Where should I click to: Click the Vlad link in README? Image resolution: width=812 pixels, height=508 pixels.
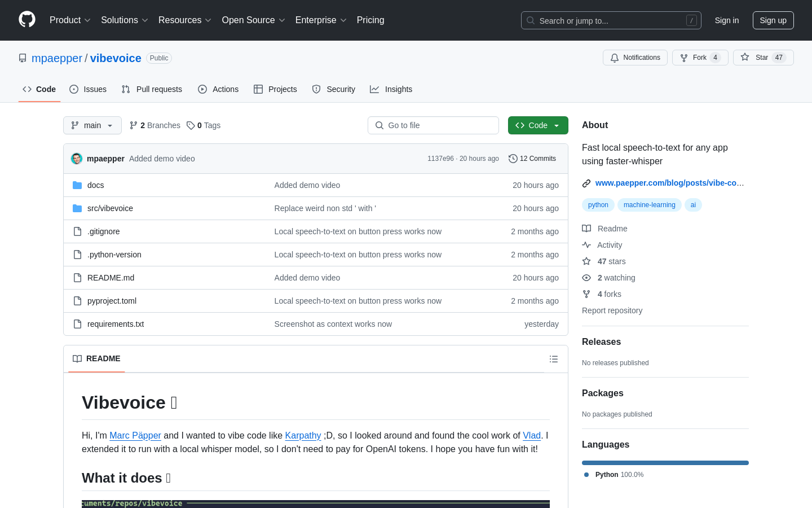tap(532, 436)
